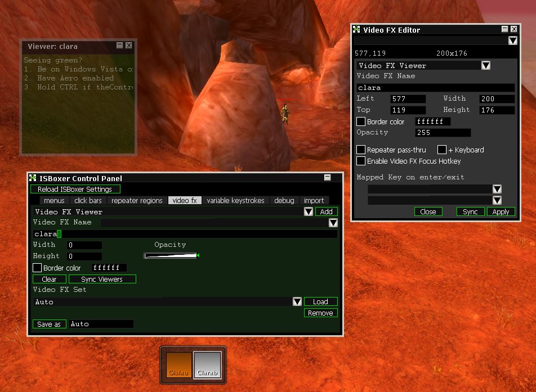Click the Sync button in Video FX Editor
The height and width of the screenshot is (392, 536).
[x=470, y=211]
